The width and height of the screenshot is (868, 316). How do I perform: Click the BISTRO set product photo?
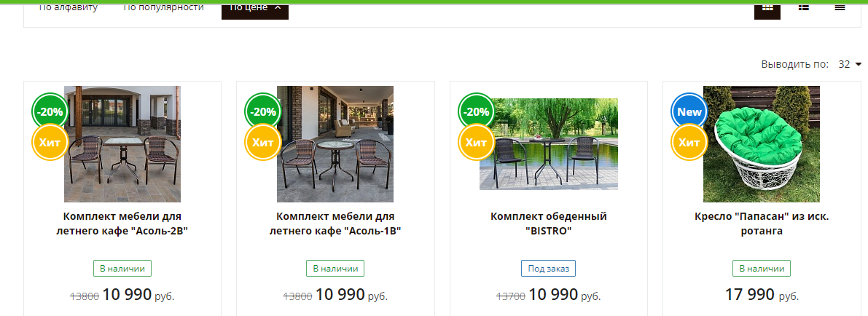[549, 144]
